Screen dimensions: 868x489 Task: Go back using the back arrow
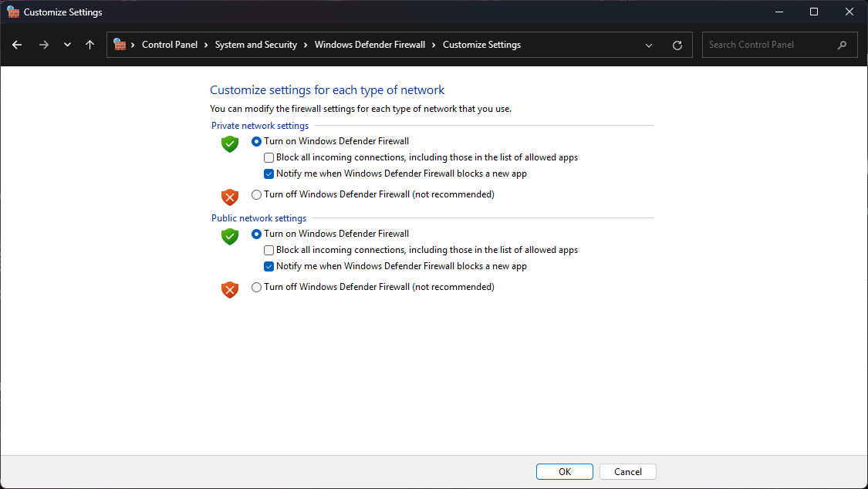(17, 45)
